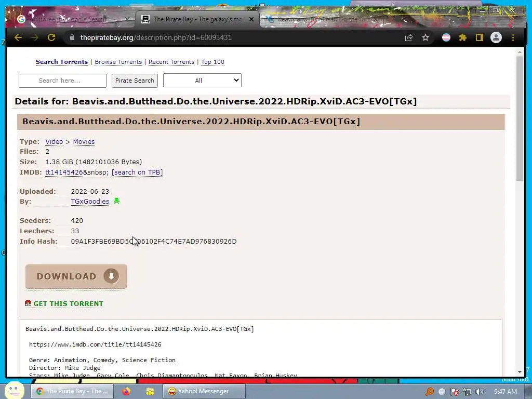Click the Pirate Search button
532x399 pixels.
(135, 81)
